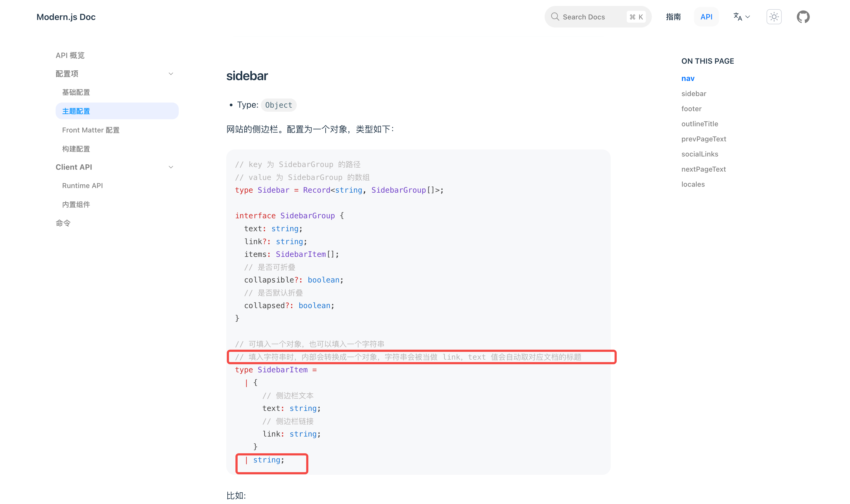This screenshot has height=504, width=850.
Task: Collapse the 配置项 section
Action: point(171,73)
